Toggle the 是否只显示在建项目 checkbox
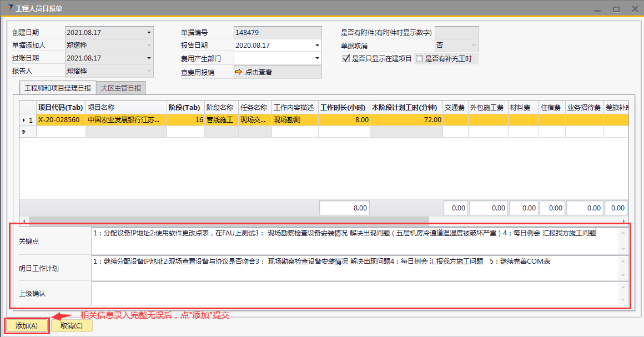This screenshot has width=644, height=337. click(346, 58)
